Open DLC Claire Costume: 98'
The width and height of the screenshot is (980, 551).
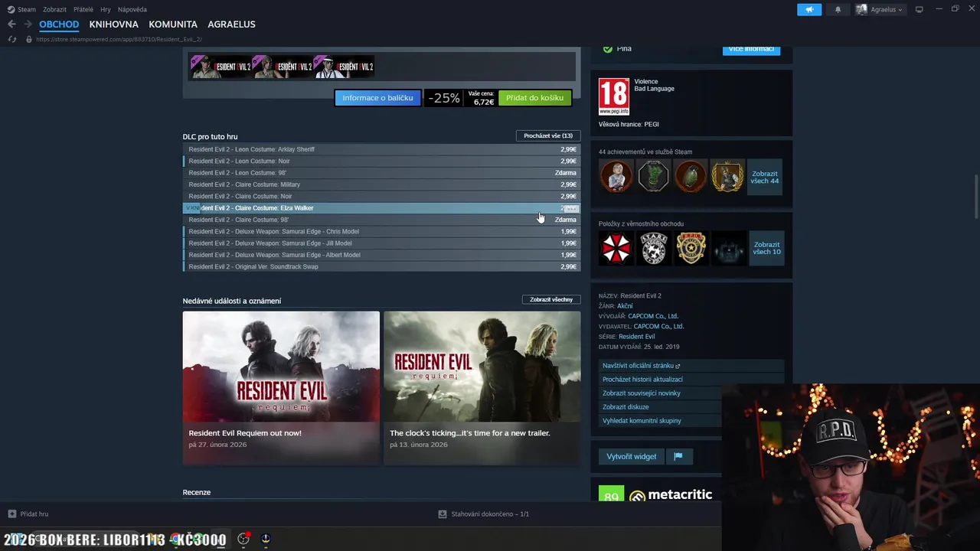point(381,220)
